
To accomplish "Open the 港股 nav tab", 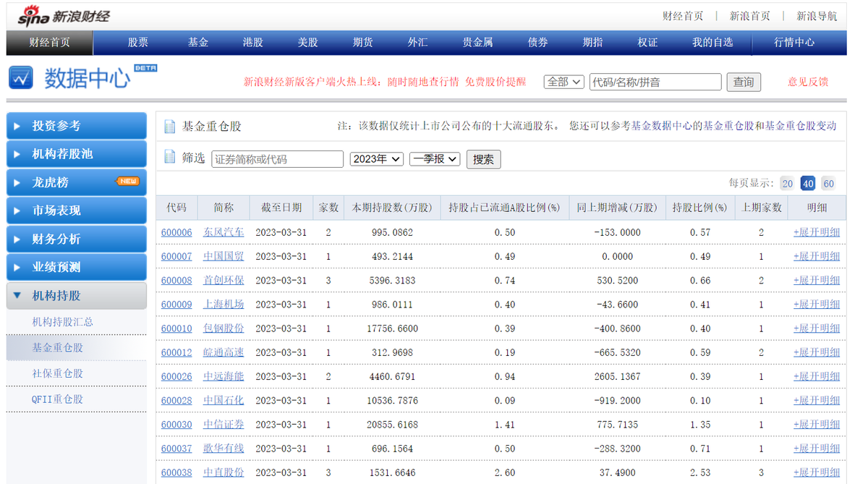I will pos(253,43).
